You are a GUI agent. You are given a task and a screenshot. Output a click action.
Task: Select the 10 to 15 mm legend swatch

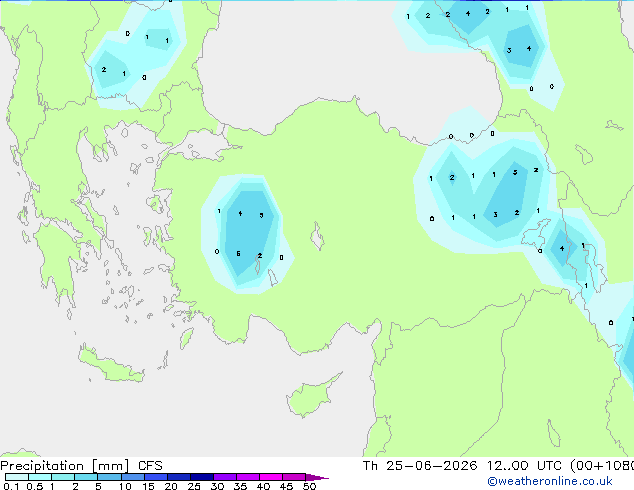click(x=133, y=477)
